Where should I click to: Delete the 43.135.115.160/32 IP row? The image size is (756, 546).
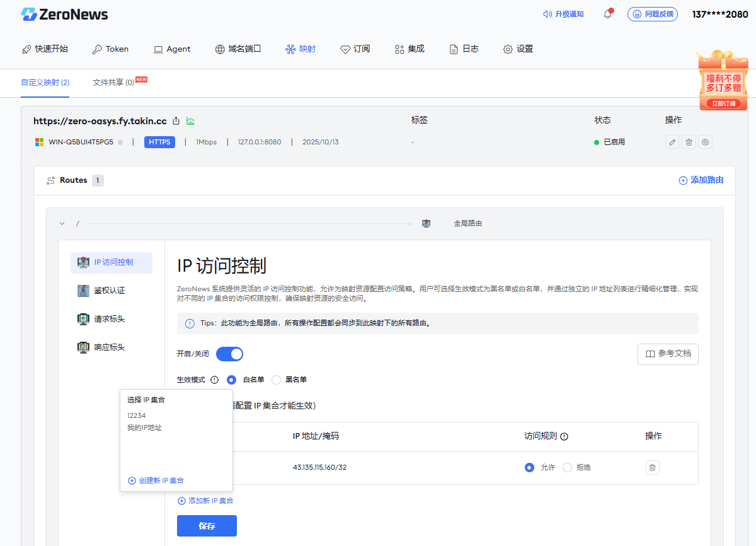652,468
